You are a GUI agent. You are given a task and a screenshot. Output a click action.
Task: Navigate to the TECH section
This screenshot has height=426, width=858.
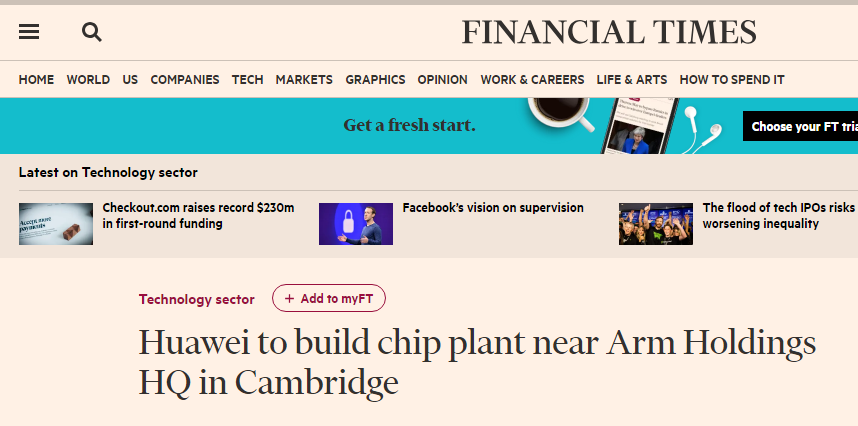click(247, 80)
